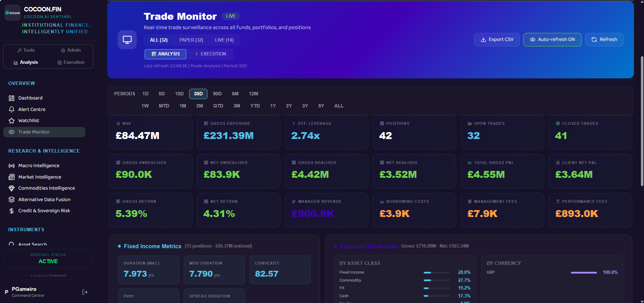The height and width of the screenshot is (303, 644).
Task: Click the Open Trades folder icon
Action: [x=470, y=123]
